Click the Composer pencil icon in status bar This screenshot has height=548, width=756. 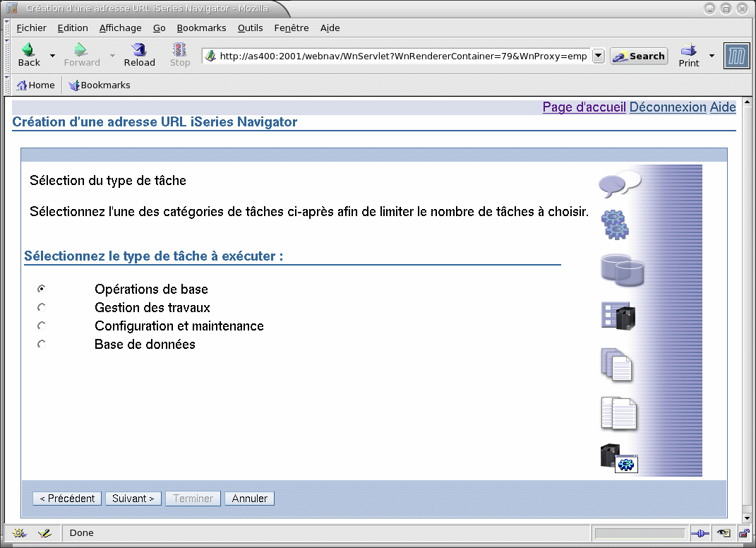44,533
